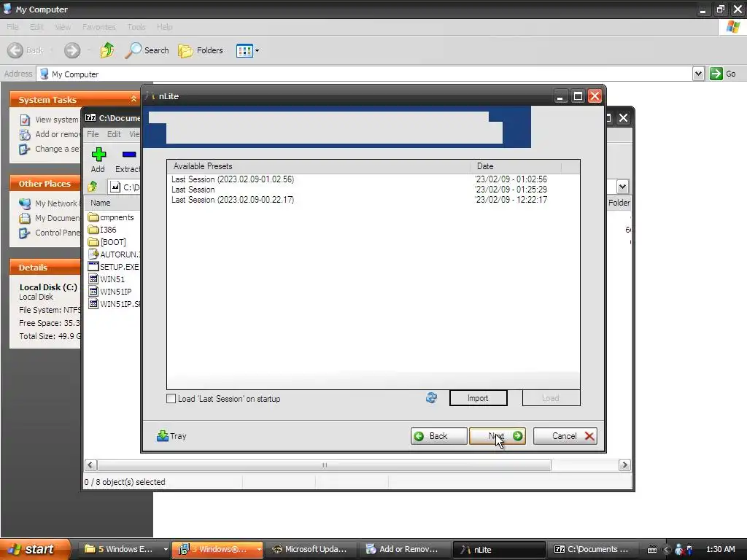Click the View system information icon

tap(25, 120)
